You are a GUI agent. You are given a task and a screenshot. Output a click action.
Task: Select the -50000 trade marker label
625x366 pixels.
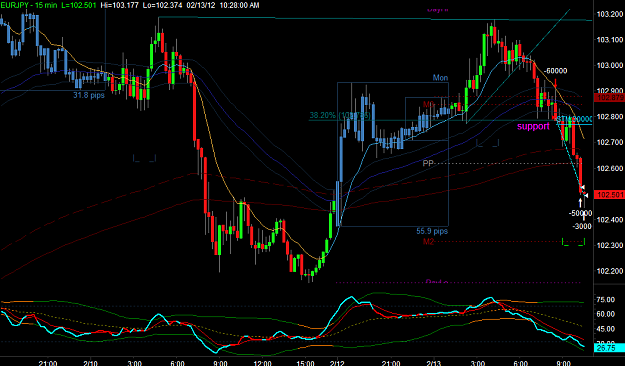tap(580, 213)
